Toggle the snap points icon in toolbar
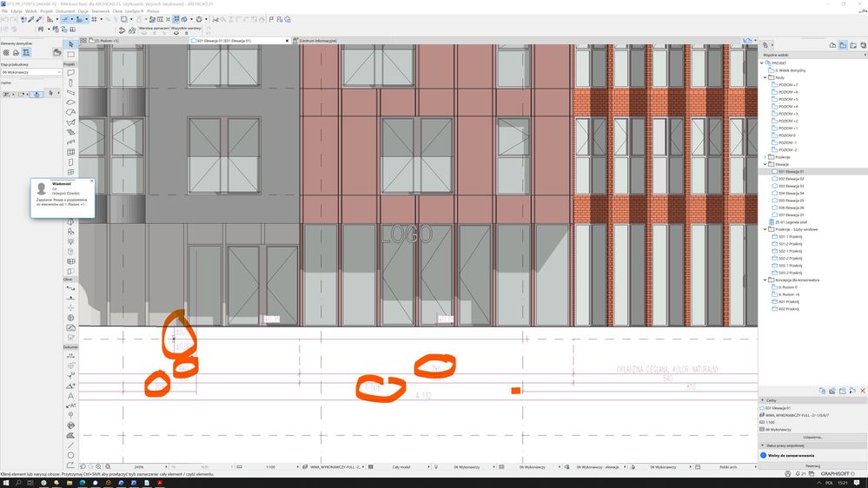The image size is (868, 488). pos(79,19)
